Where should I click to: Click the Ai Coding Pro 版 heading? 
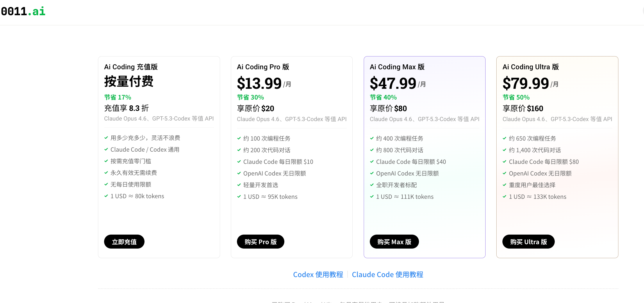[x=263, y=67]
